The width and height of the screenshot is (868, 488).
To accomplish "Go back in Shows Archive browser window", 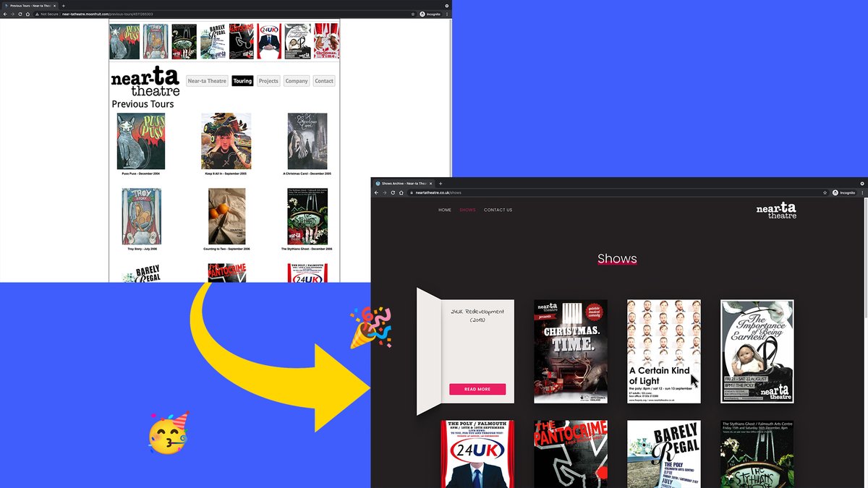I will (377, 192).
